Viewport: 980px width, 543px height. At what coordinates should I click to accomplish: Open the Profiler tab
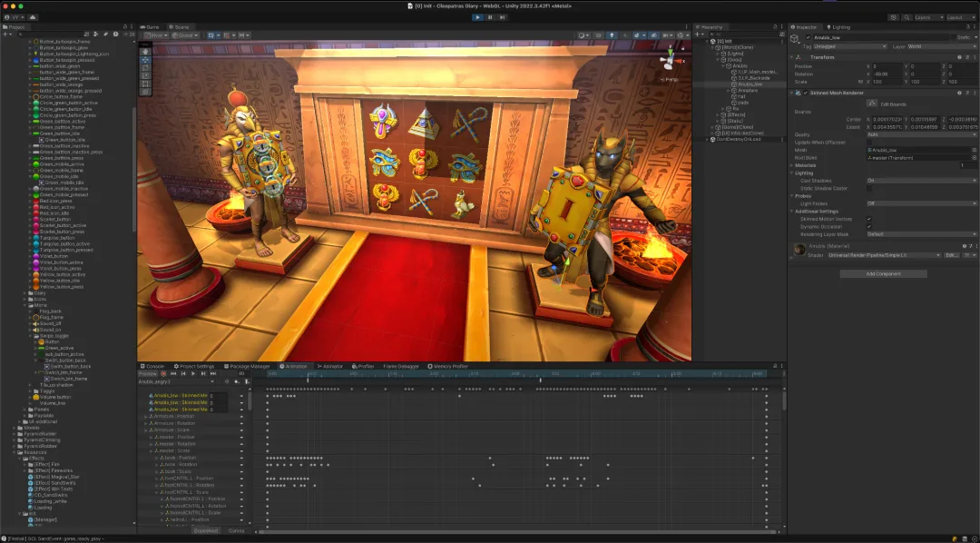point(364,366)
